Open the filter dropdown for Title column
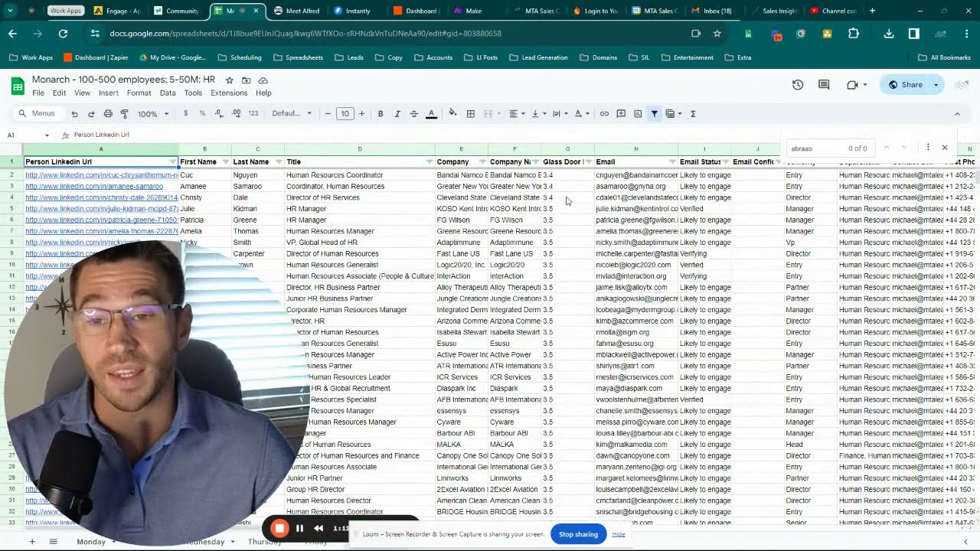The height and width of the screenshot is (551, 980). point(429,162)
